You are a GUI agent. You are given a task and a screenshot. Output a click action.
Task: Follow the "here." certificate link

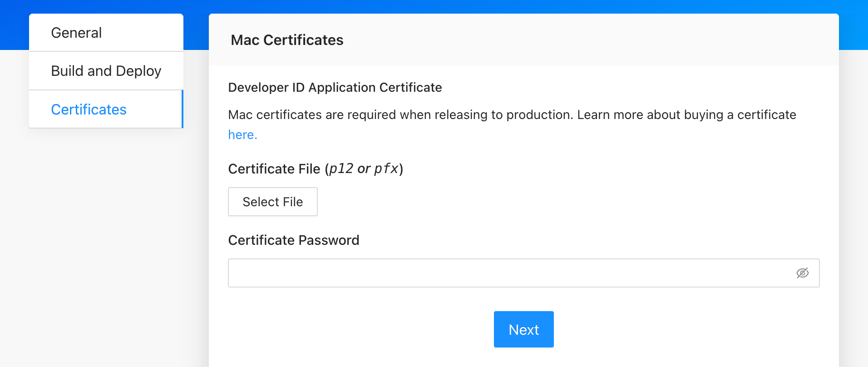pyautogui.click(x=242, y=135)
